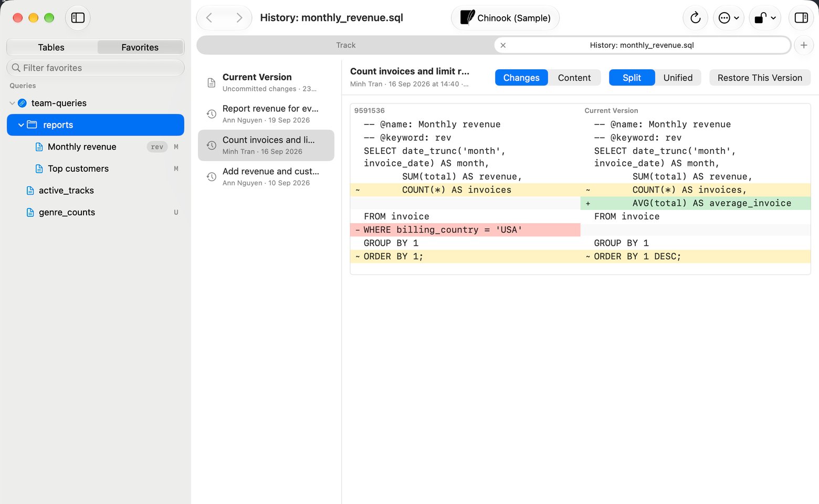Open the Top customers query
This screenshot has height=504, width=819.
(x=78, y=169)
